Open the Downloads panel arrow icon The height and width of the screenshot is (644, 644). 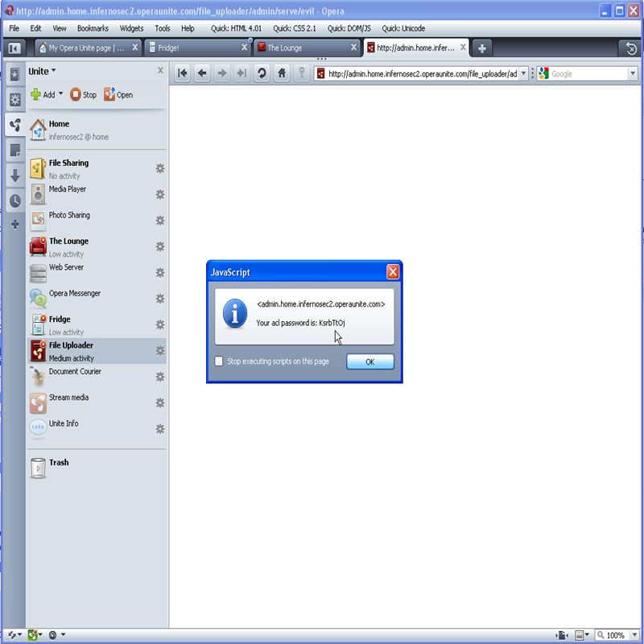[14, 175]
